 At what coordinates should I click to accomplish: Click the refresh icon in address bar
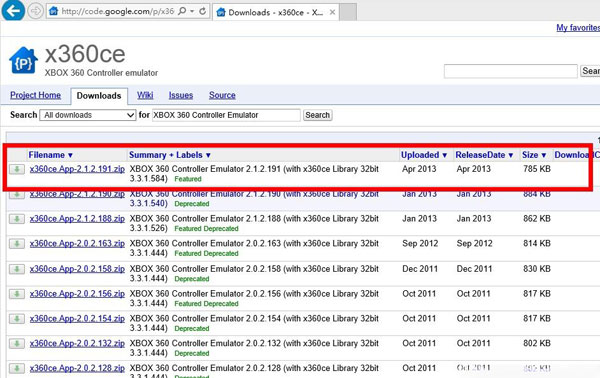[x=203, y=11]
